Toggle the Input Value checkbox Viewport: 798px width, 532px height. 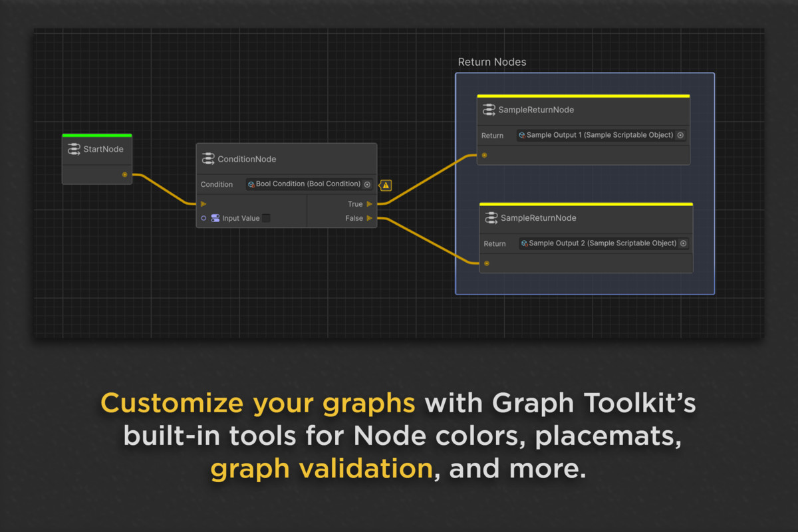pyautogui.click(x=266, y=218)
